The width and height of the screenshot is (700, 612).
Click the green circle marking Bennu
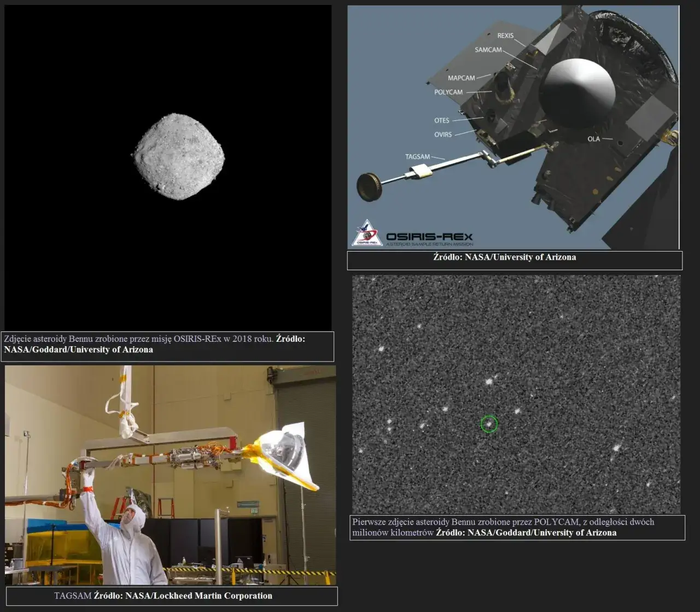click(x=489, y=424)
